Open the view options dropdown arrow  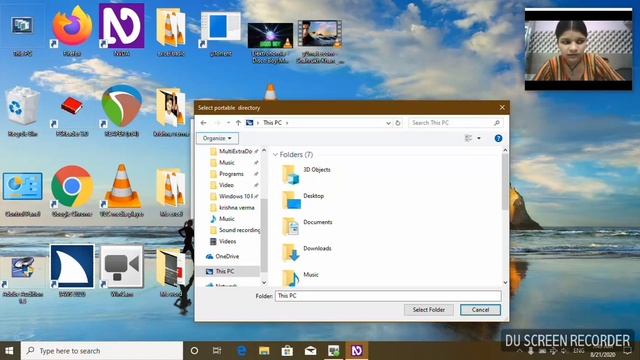point(479,138)
